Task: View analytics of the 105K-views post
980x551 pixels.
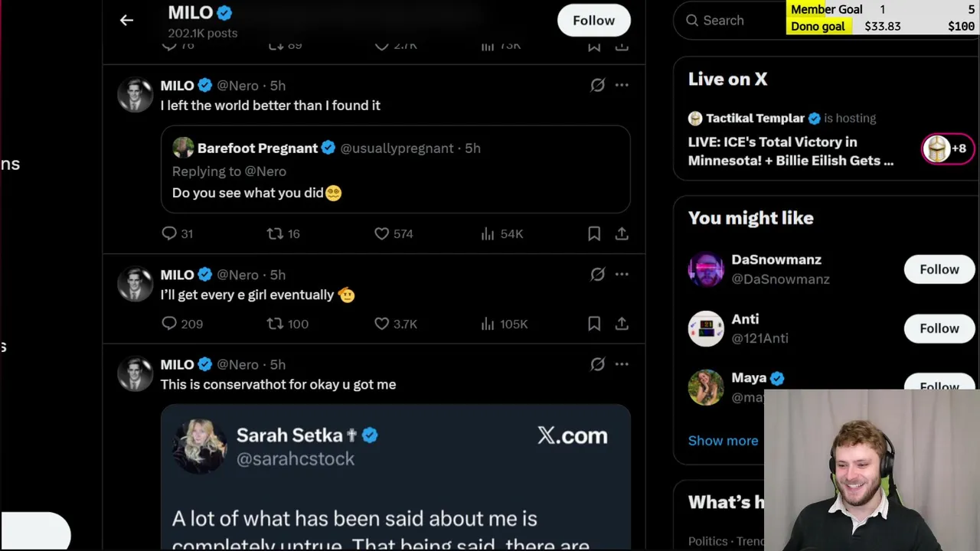Action: 488,324
